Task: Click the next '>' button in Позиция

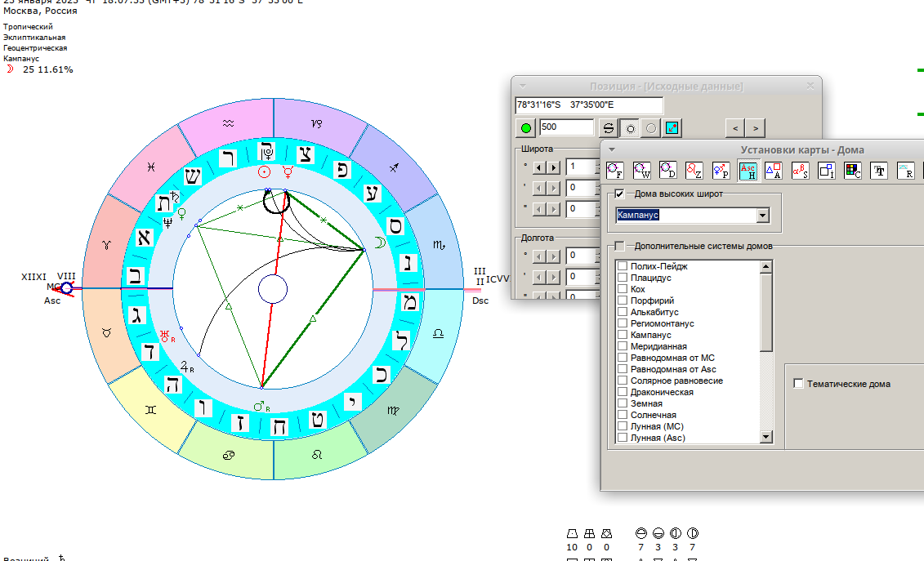Action: click(x=756, y=128)
